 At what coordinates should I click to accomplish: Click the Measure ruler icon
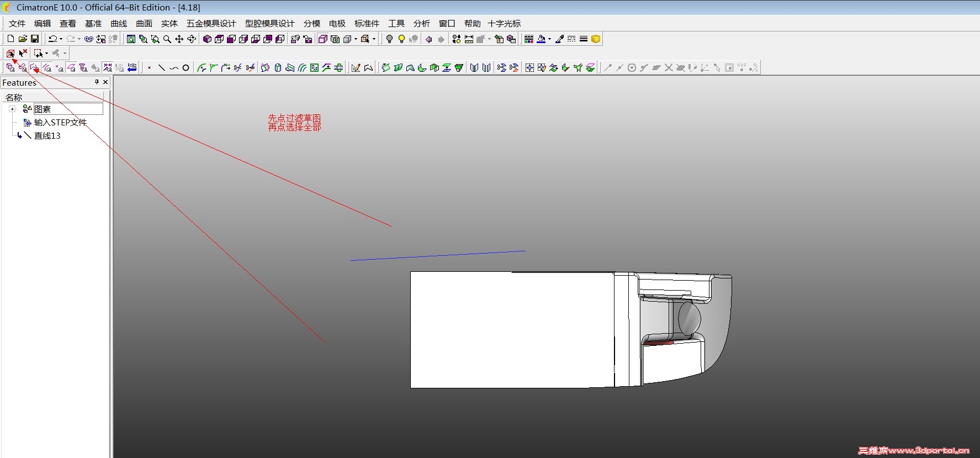[x=469, y=39]
